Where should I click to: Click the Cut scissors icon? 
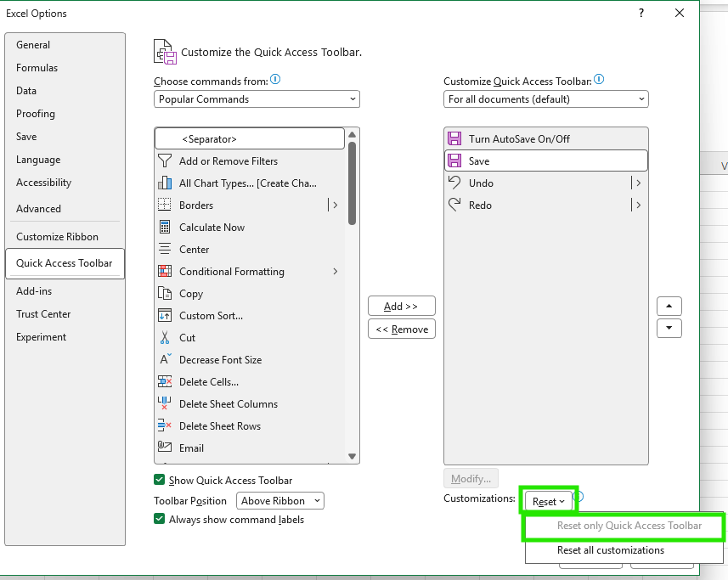pyautogui.click(x=164, y=337)
